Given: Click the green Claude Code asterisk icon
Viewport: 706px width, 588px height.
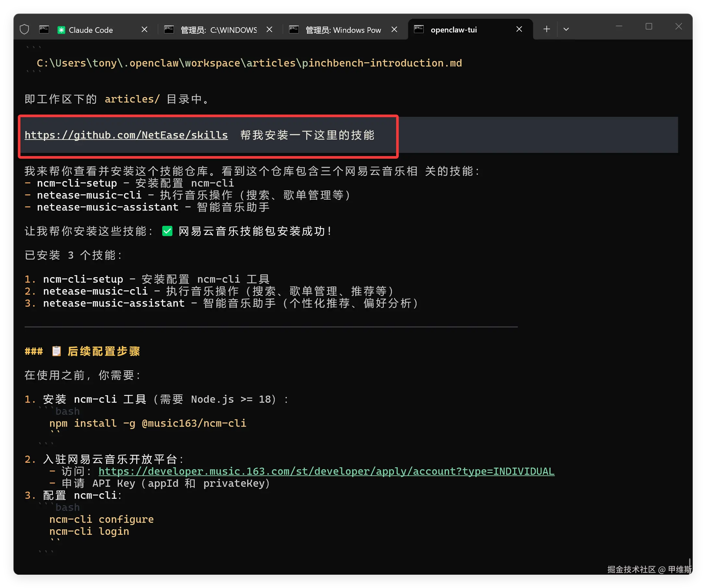Looking at the screenshot, I should click(x=61, y=30).
